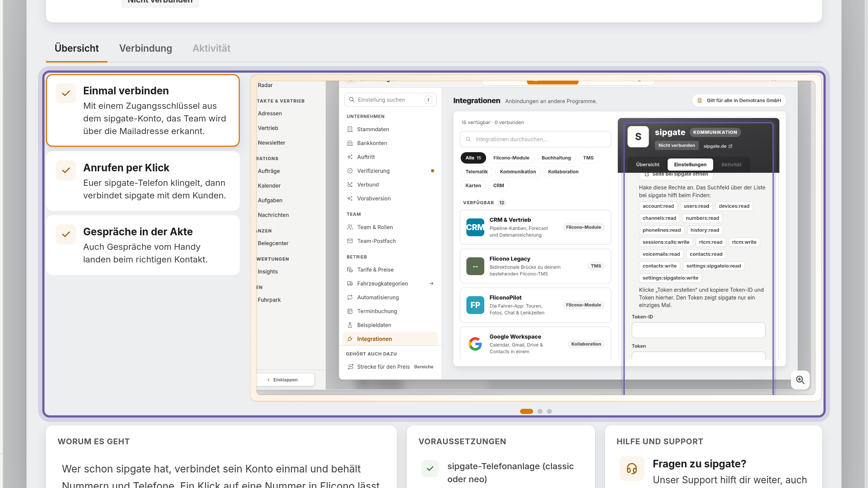Toggle the Kommunikation filter chip

[x=518, y=172]
